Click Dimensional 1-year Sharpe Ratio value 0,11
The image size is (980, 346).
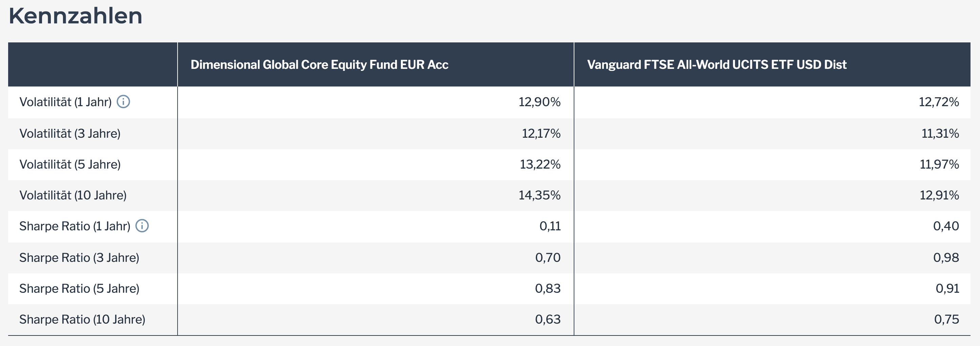(550, 226)
